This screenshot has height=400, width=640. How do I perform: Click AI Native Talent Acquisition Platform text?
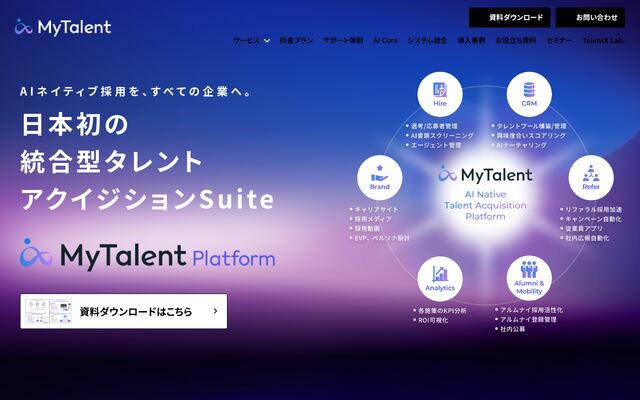(485, 205)
